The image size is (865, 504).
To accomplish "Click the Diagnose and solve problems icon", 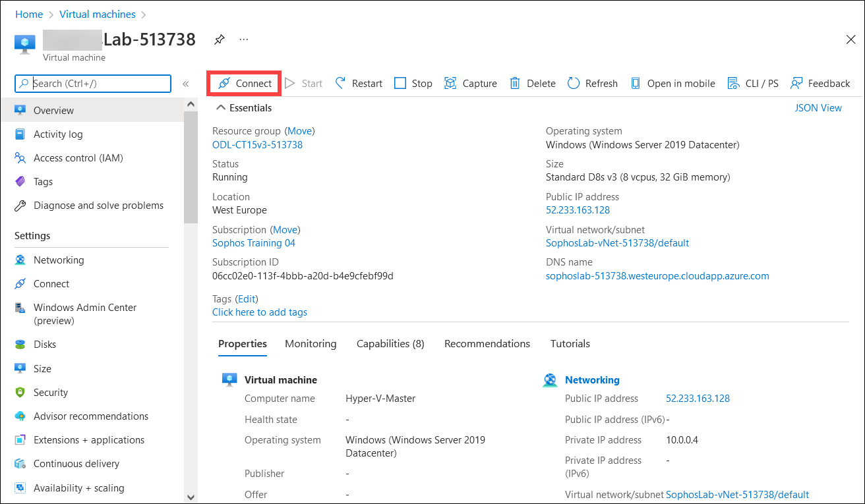I will pyautogui.click(x=20, y=206).
